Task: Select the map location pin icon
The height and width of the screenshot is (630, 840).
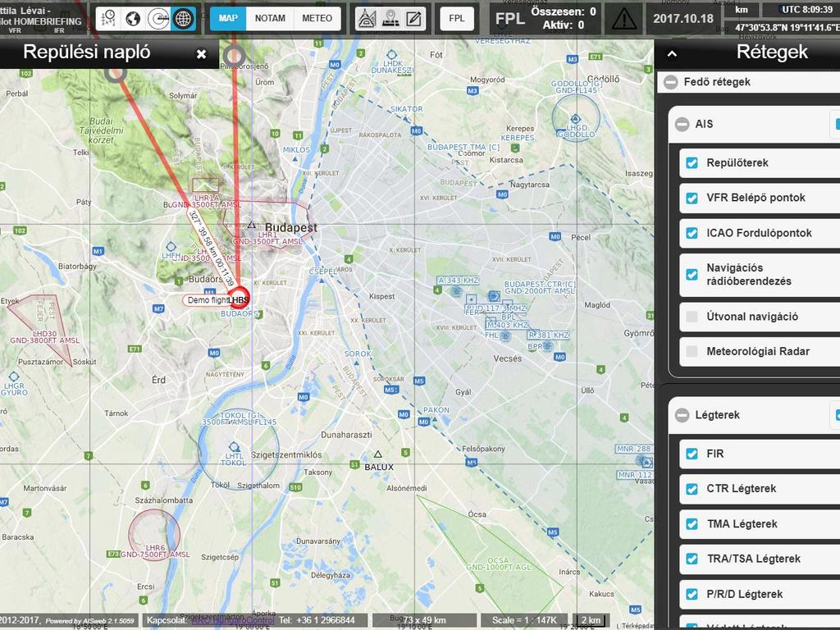Action: 390,18
